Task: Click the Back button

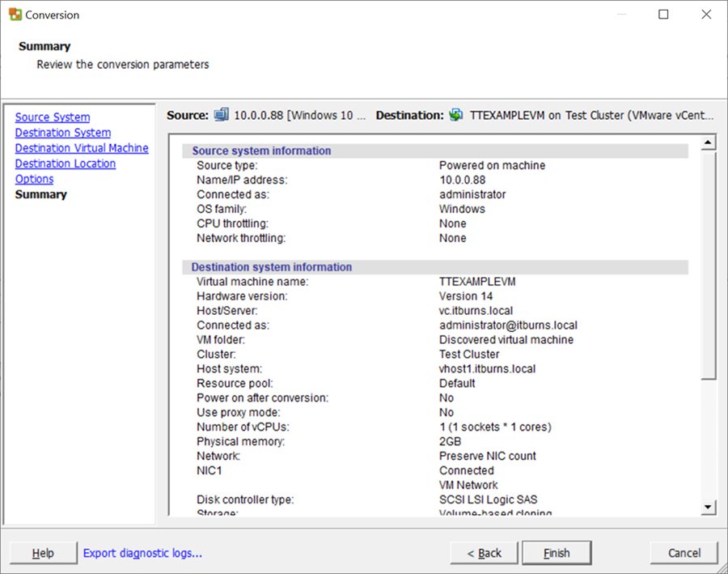Action: pyautogui.click(x=485, y=552)
